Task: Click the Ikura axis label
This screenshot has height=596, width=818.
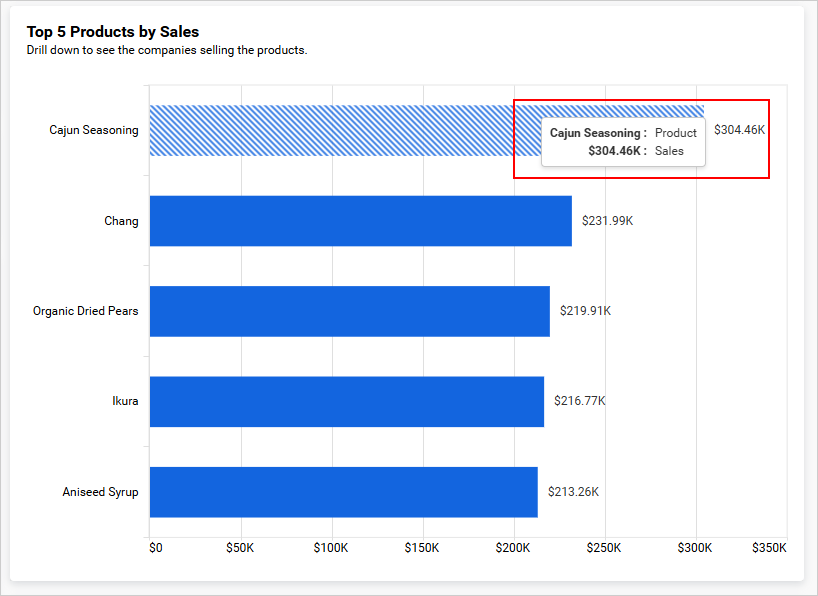Action: (x=125, y=402)
